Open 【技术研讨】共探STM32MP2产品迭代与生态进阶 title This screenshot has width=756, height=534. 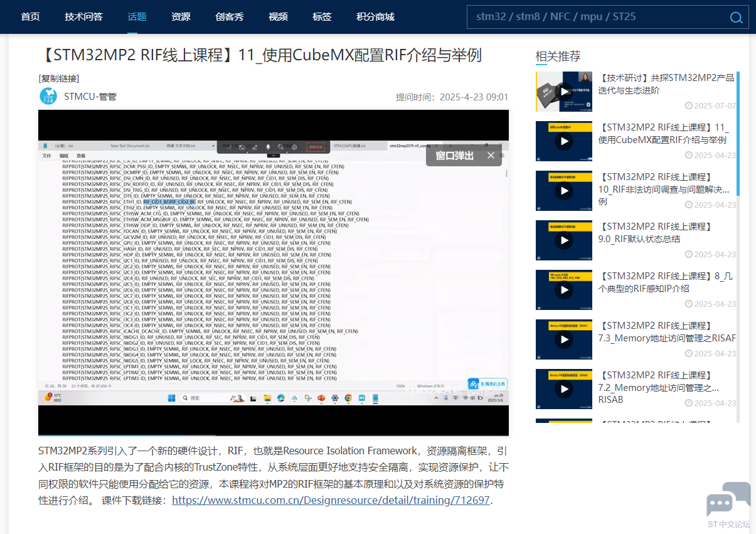(x=666, y=84)
